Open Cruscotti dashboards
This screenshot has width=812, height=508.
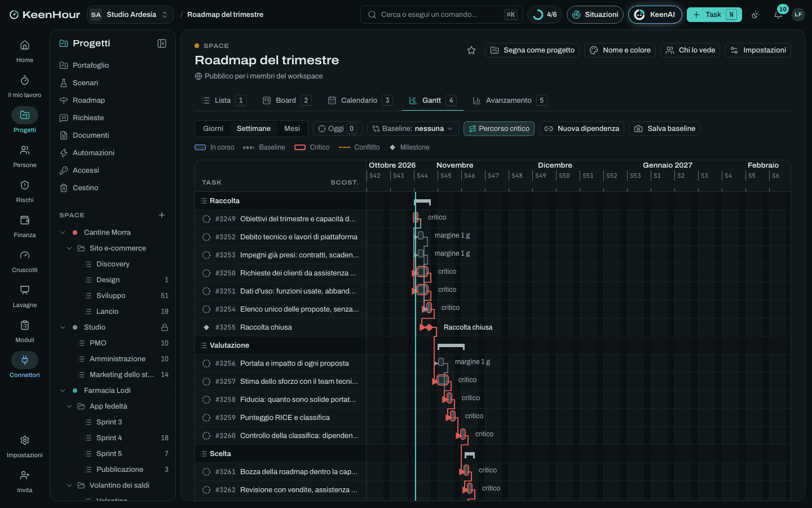25,261
